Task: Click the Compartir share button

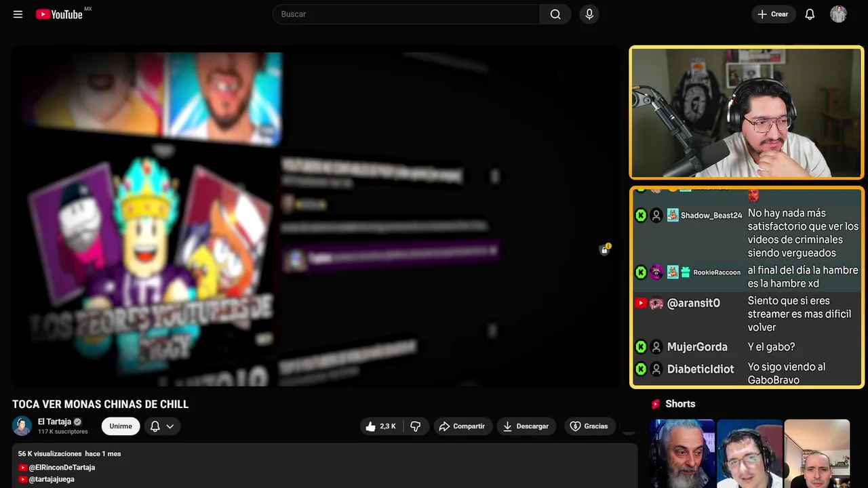Action: 462,426
